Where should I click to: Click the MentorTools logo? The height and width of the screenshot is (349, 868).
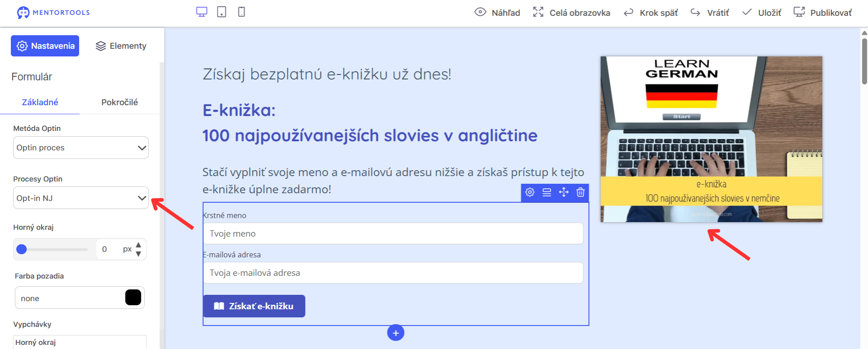(53, 13)
